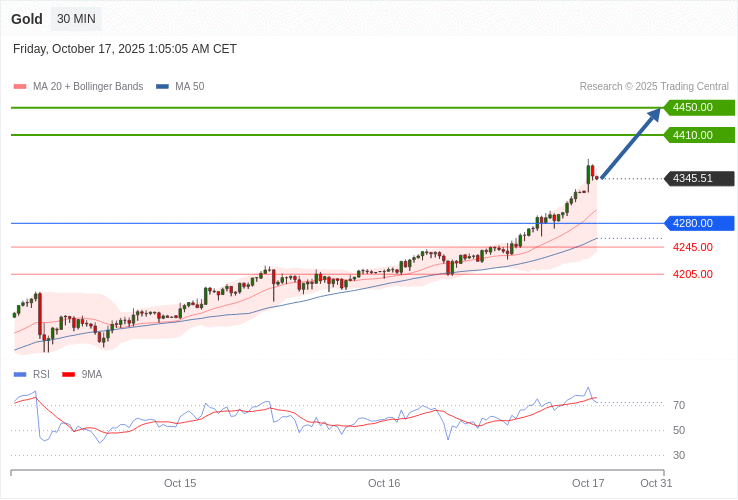Click the Oct 16 date axis marker
This screenshot has height=500, width=738.
[x=384, y=483]
